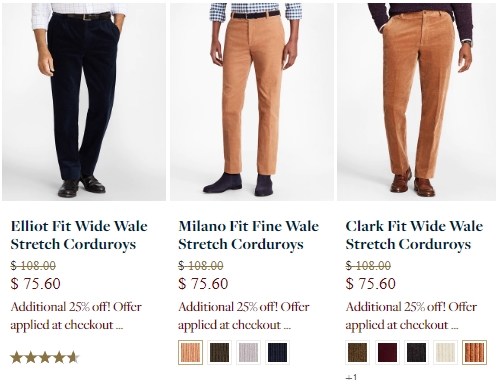Select the orange rust swatch for Clark Fit
The height and width of the screenshot is (380, 496).
pyautogui.click(x=475, y=352)
